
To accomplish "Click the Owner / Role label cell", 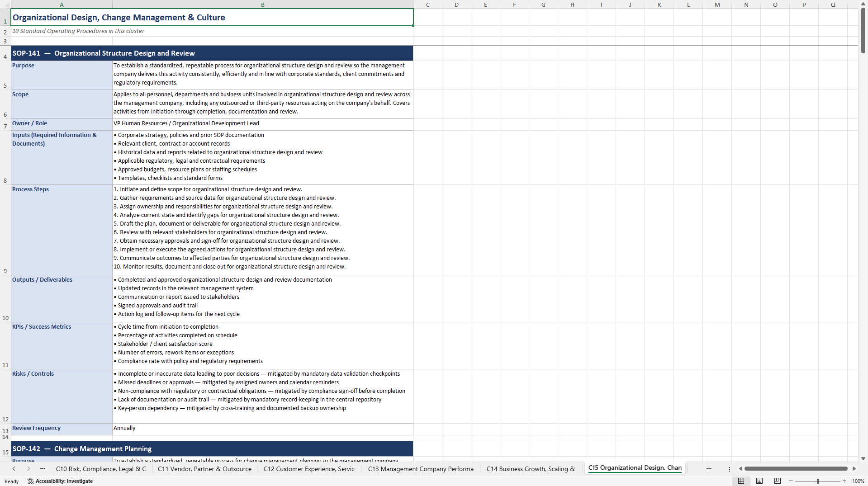I will pos(62,124).
